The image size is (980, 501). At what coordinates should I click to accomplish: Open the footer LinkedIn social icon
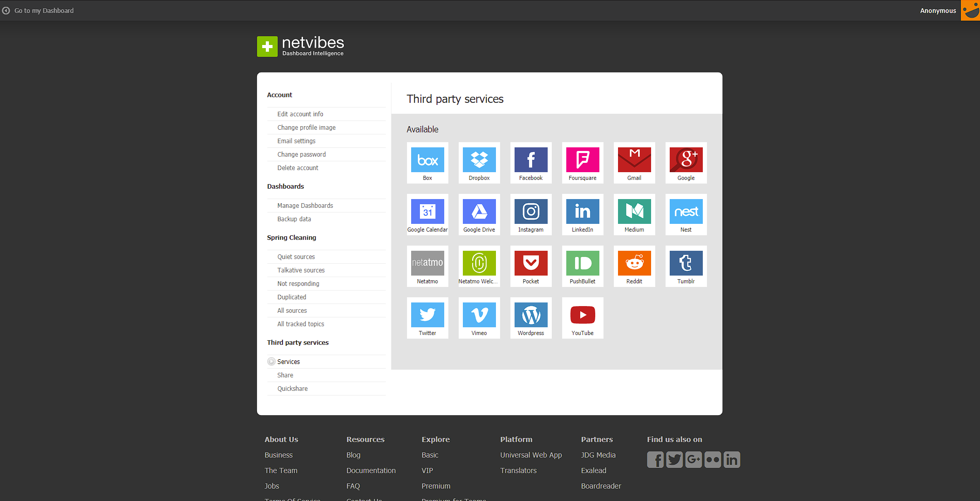click(x=732, y=460)
